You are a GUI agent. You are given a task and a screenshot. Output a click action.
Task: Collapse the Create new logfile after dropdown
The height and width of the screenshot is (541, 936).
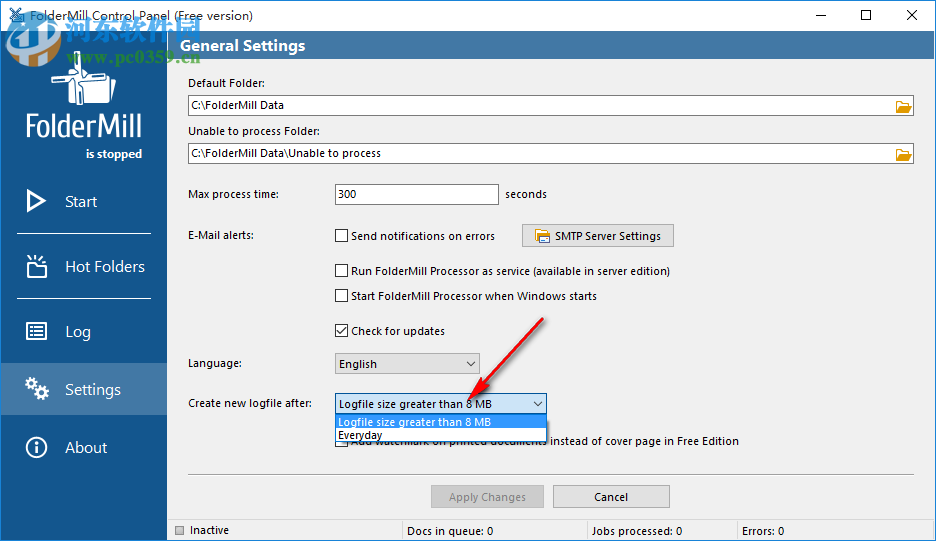pos(537,404)
